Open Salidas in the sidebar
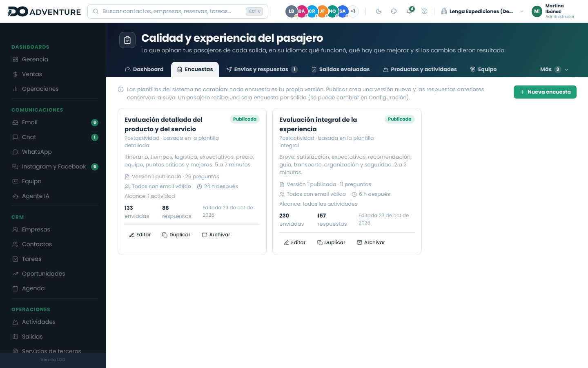 tap(55, 337)
